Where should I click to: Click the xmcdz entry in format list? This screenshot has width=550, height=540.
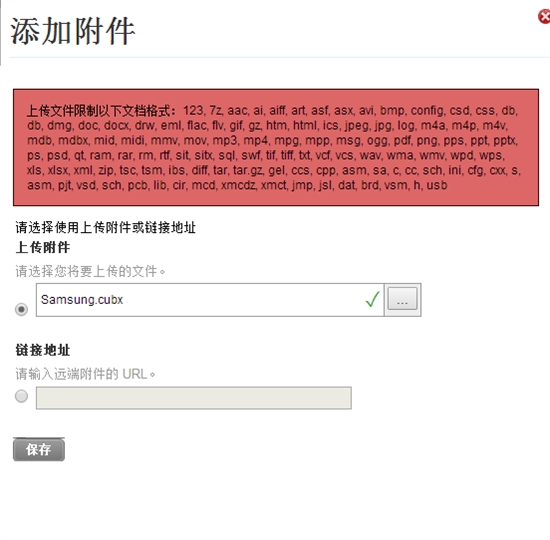coord(239,185)
